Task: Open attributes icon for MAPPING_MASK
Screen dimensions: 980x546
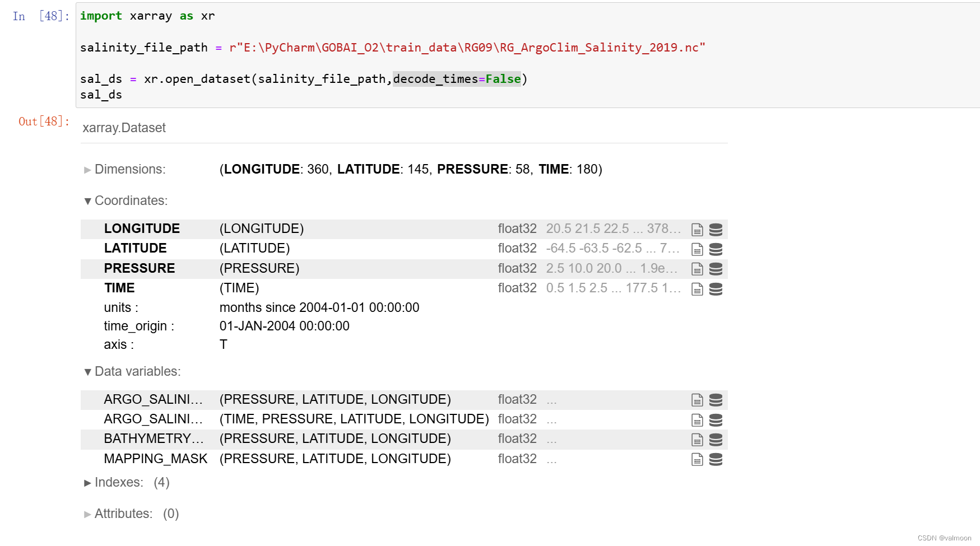Action: pos(697,459)
